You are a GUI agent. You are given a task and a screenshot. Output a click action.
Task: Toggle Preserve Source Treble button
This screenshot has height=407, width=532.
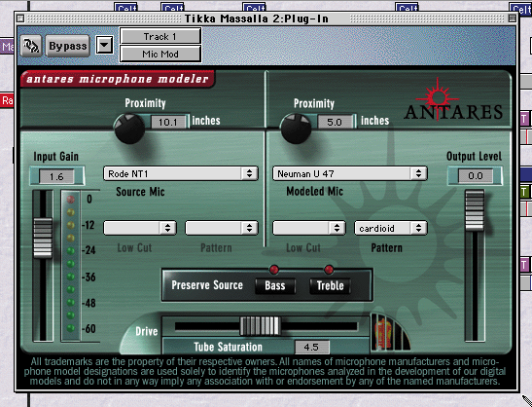click(x=330, y=285)
